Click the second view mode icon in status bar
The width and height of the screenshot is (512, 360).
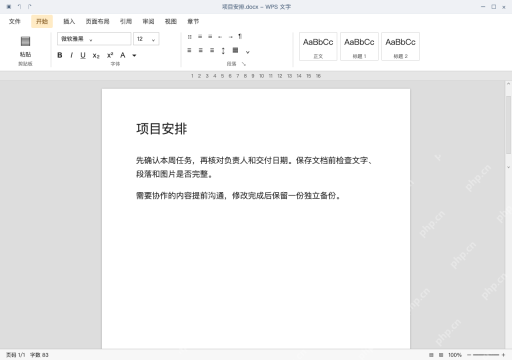[441, 355]
